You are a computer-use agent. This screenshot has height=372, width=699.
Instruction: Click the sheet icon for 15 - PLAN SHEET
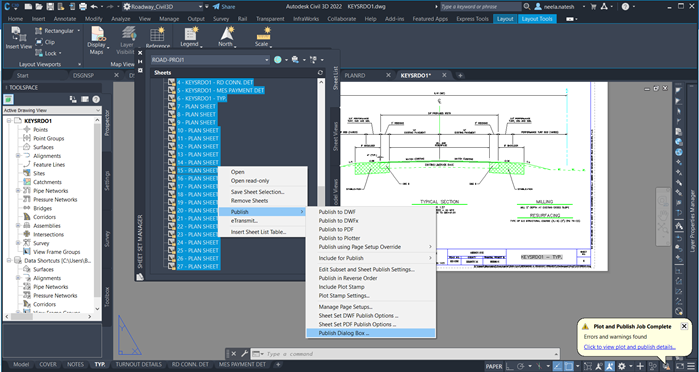pos(172,170)
